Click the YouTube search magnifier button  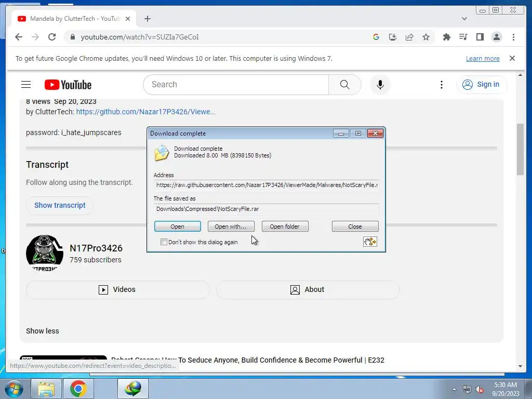[345, 85]
